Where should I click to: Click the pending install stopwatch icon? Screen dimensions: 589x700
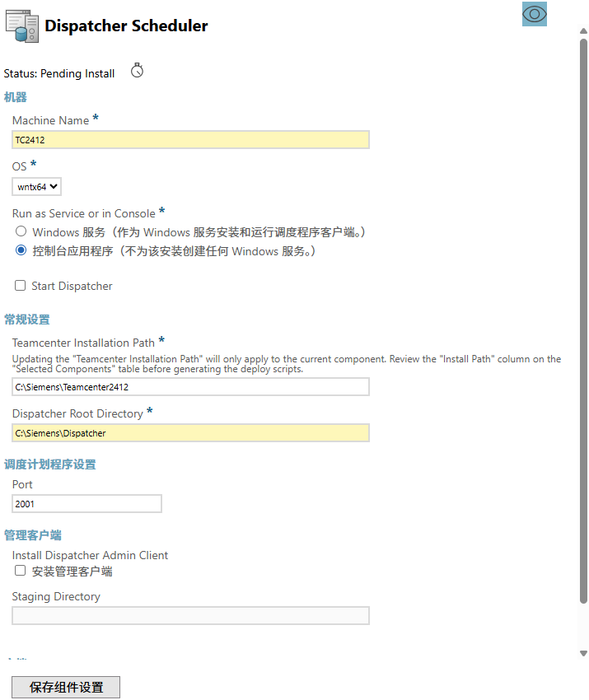138,71
